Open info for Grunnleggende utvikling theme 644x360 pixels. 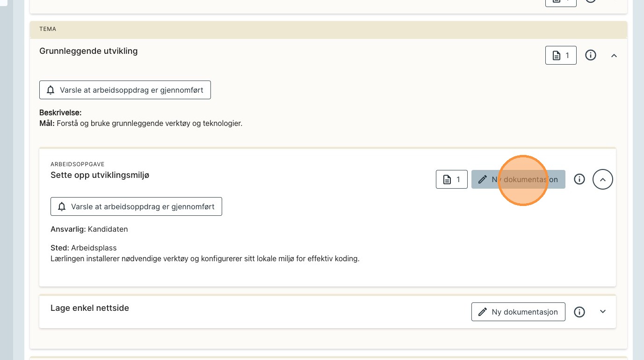591,55
